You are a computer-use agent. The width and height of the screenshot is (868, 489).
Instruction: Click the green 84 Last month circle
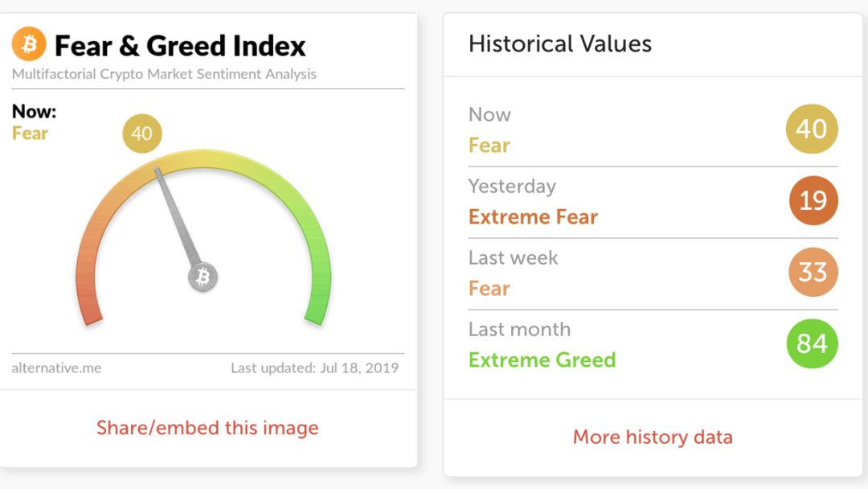click(x=812, y=343)
